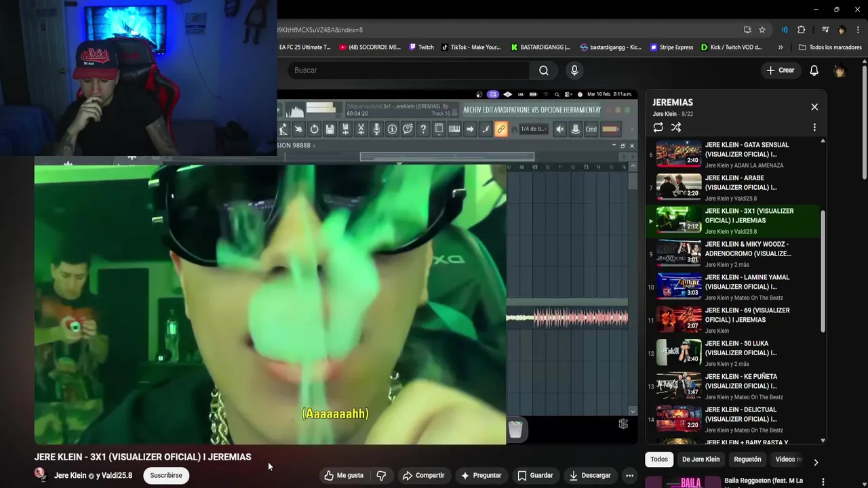Open the Chrome three-dot menu

click(858, 30)
